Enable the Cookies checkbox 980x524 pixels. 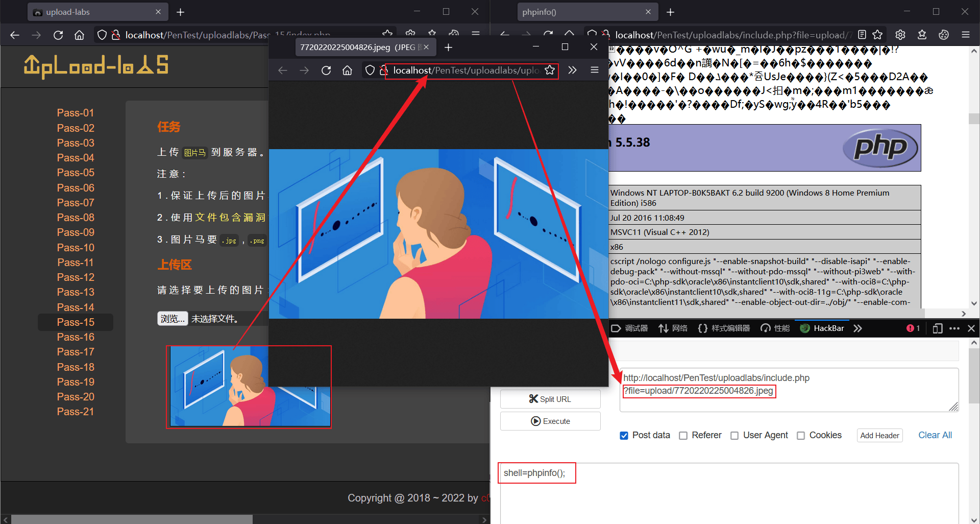point(801,436)
